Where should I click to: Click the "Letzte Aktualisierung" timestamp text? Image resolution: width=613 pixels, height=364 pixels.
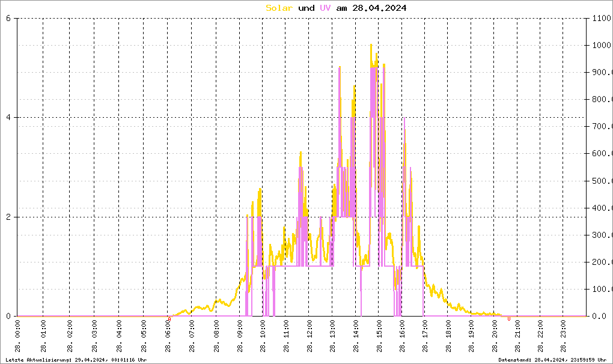click(74, 359)
